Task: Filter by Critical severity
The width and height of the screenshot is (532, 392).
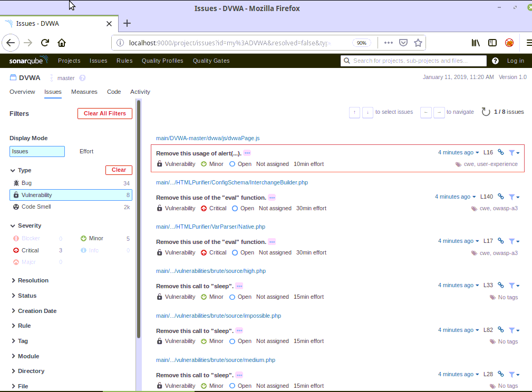Action: coord(30,250)
